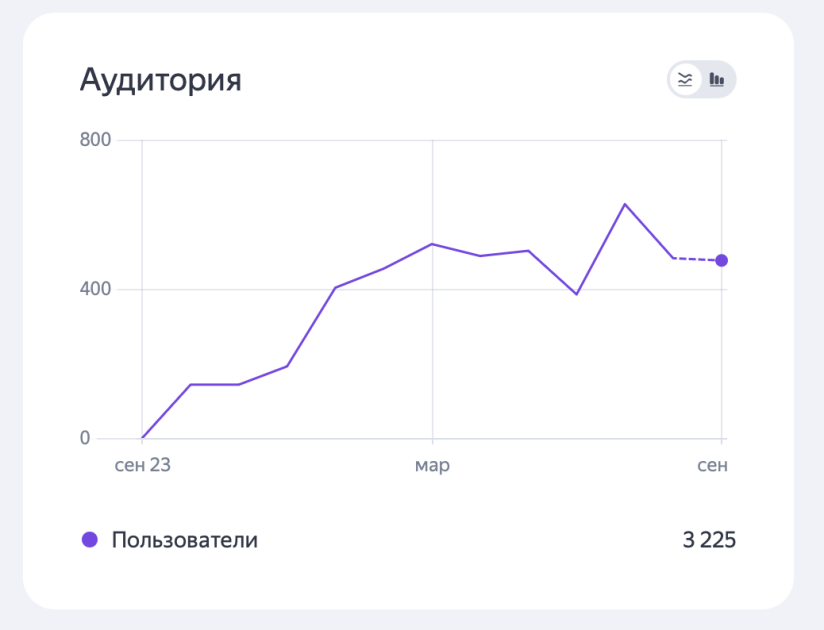This screenshot has width=824, height=630.
Task: Click the highest peak of the purple line
Action: point(625,204)
